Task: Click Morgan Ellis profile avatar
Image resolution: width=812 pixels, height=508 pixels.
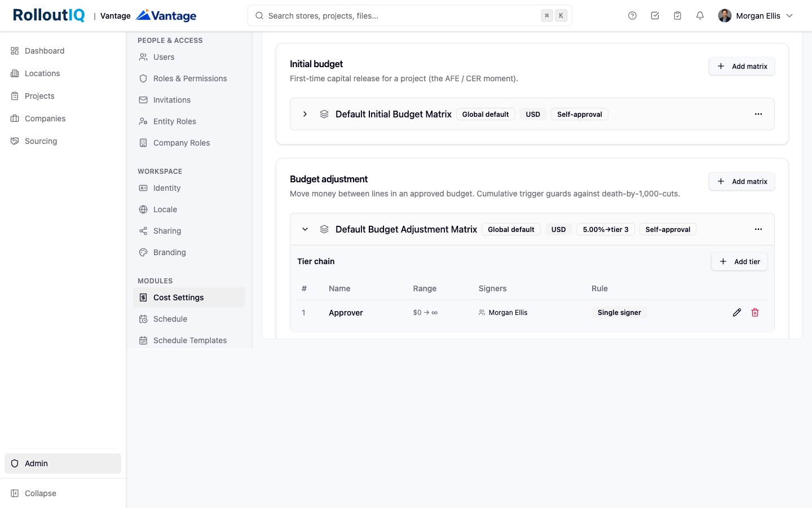Action: 725,16
